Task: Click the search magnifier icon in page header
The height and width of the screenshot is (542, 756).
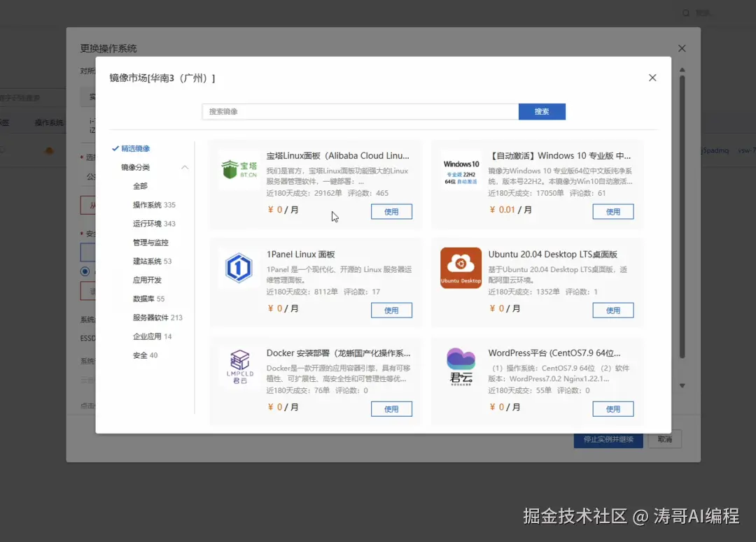Action: coord(685,13)
